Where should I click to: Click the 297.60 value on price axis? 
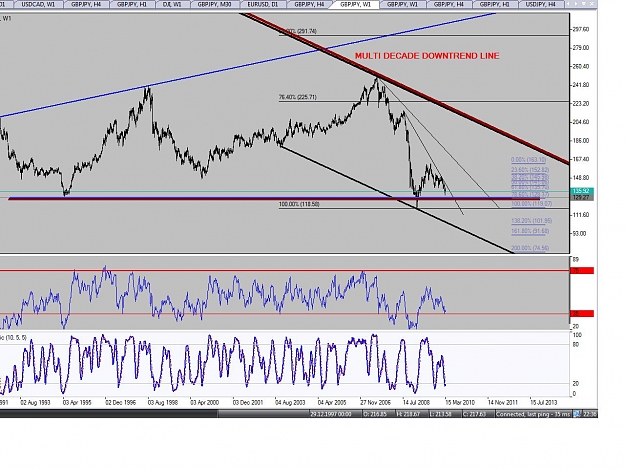(580, 29)
